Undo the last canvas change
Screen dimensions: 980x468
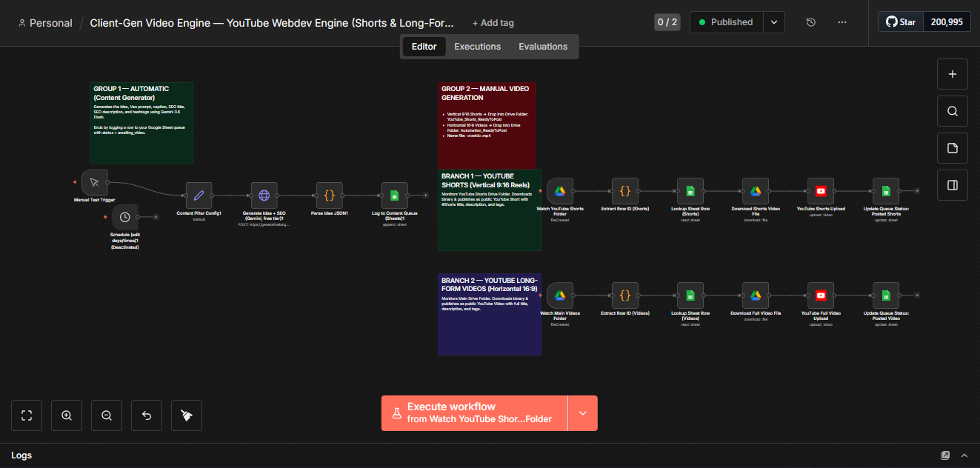147,415
